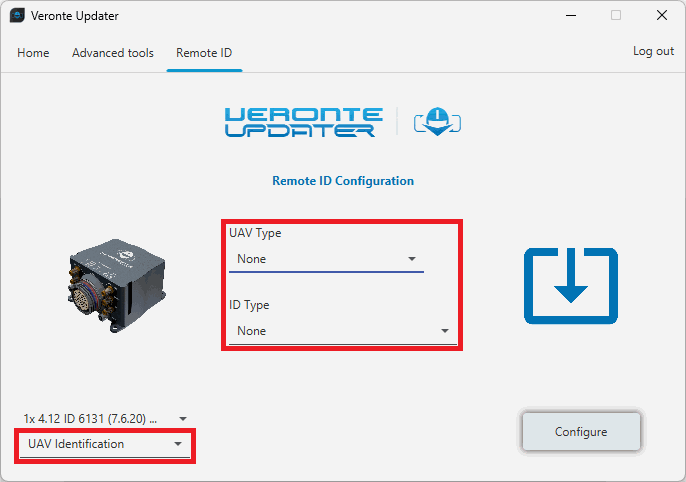686x482 pixels.
Task: Expand the ID Type dropdown
Action: 342,331
